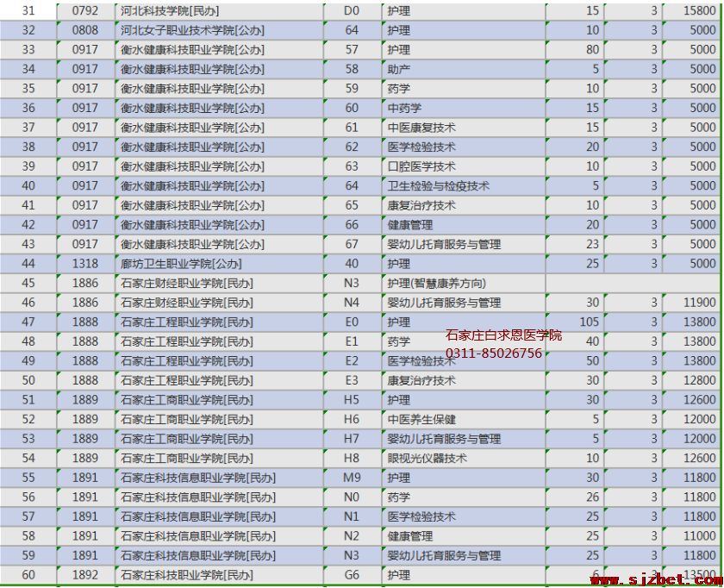This screenshot has width=724, height=588.
Task: Click row number 52
Action: (x=28, y=419)
